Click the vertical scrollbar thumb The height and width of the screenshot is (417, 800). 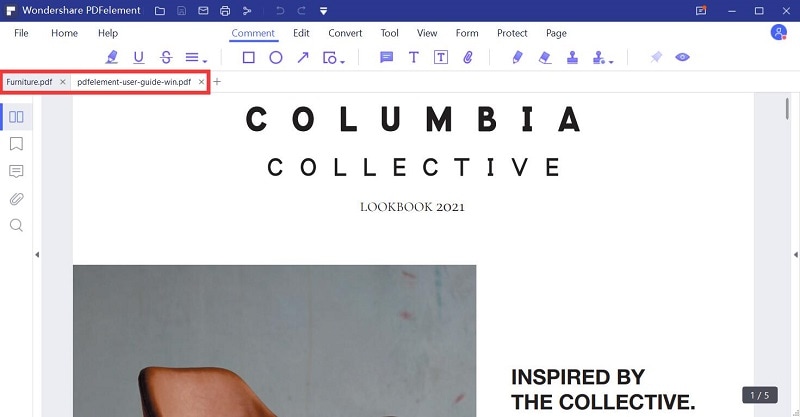pyautogui.click(x=788, y=109)
